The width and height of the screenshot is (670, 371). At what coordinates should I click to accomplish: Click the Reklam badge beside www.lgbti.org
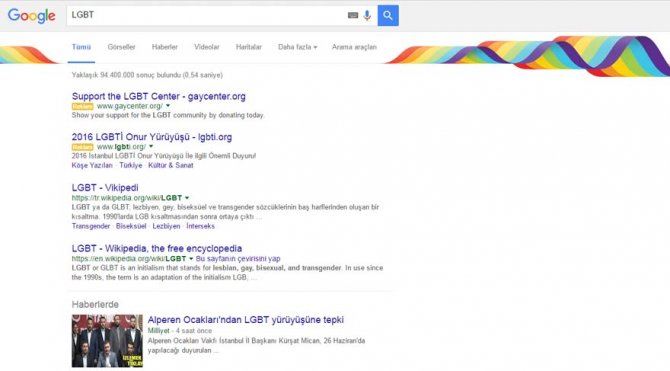tap(82, 147)
